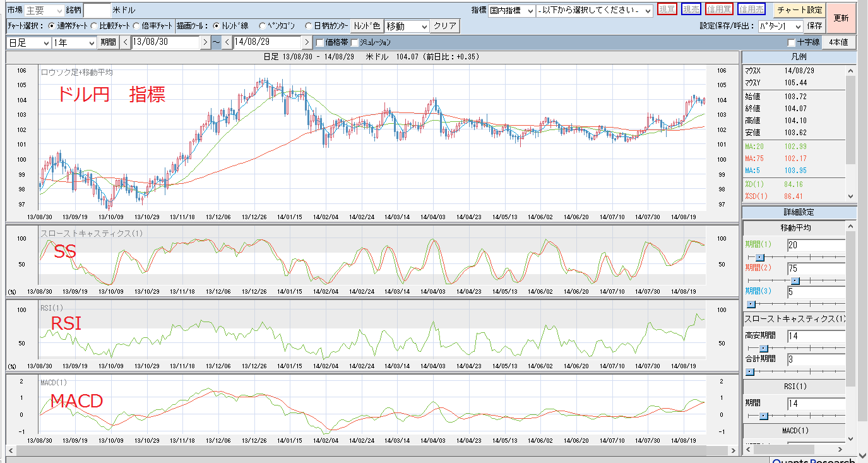The image size is (868, 463).
Task: Click the legend panel scroll-up arrow
Action: [850, 69]
